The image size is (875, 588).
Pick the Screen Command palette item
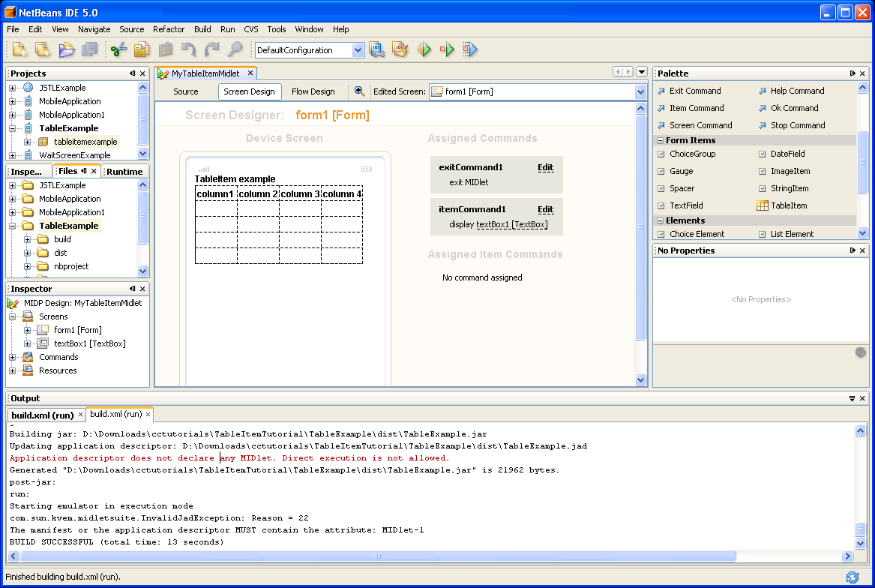coord(695,125)
